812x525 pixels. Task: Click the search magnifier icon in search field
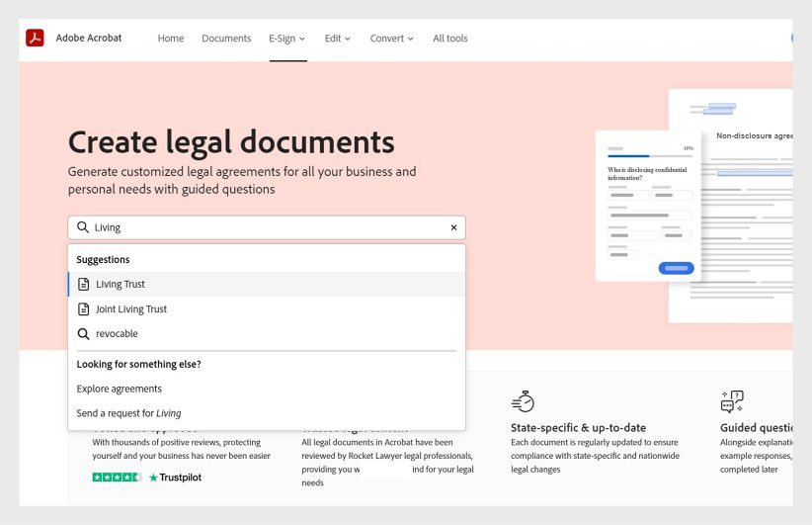(82, 227)
